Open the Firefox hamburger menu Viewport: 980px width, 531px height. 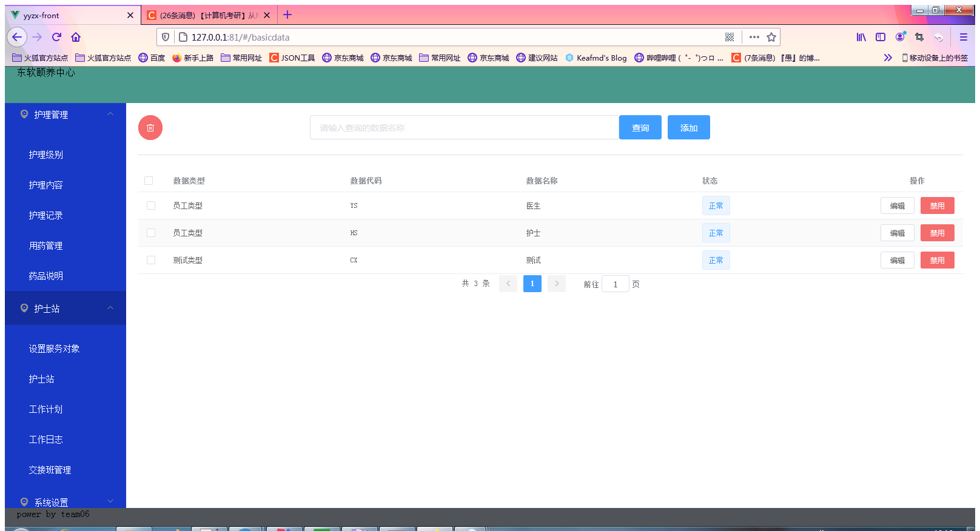(x=964, y=37)
